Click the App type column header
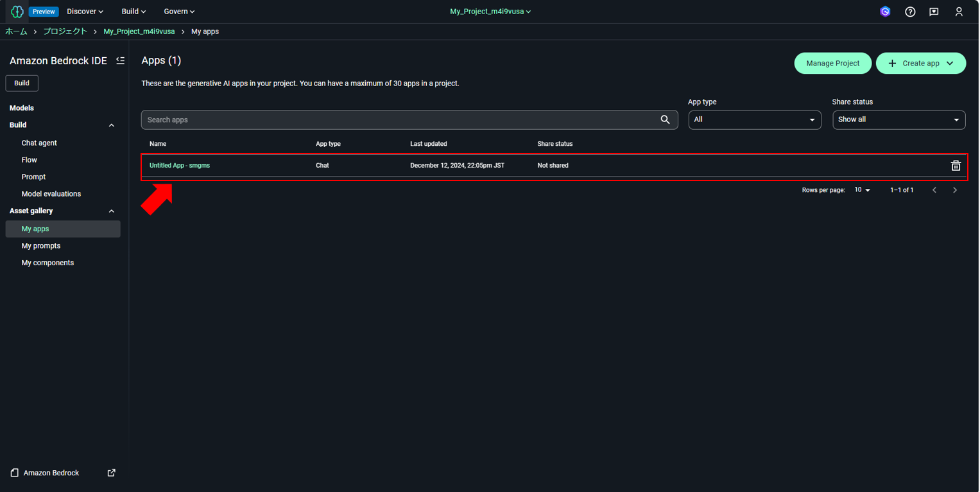 click(x=328, y=144)
